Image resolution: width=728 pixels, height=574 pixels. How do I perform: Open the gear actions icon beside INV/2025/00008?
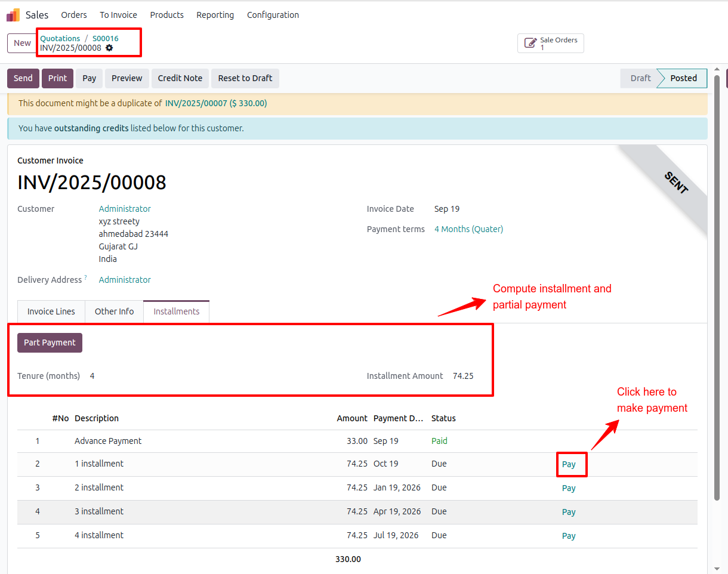109,48
